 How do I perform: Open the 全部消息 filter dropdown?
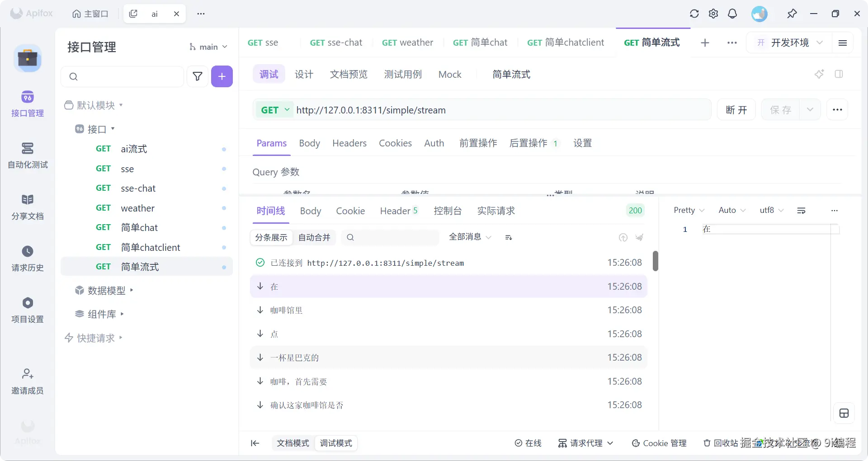point(470,237)
